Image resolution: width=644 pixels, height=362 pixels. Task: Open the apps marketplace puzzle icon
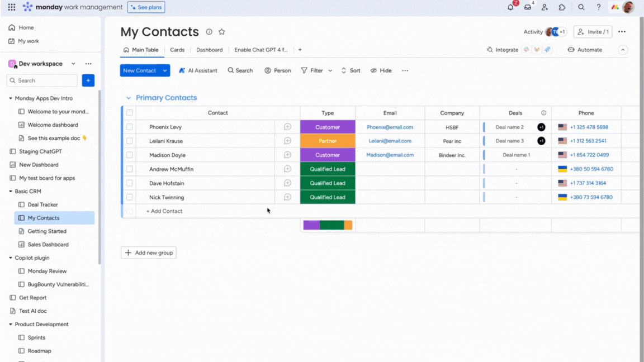pyautogui.click(x=562, y=7)
